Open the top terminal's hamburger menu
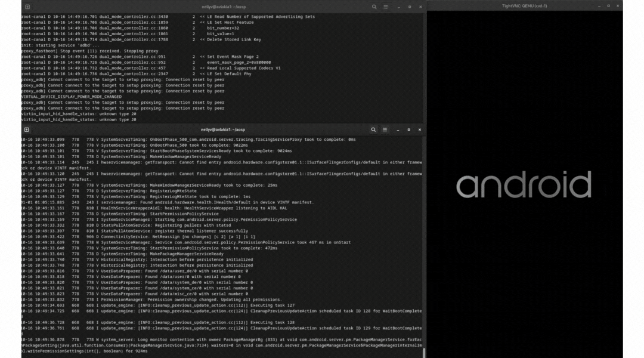Image resolution: width=644 pixels, height=358 pixels. coord(385,7)
